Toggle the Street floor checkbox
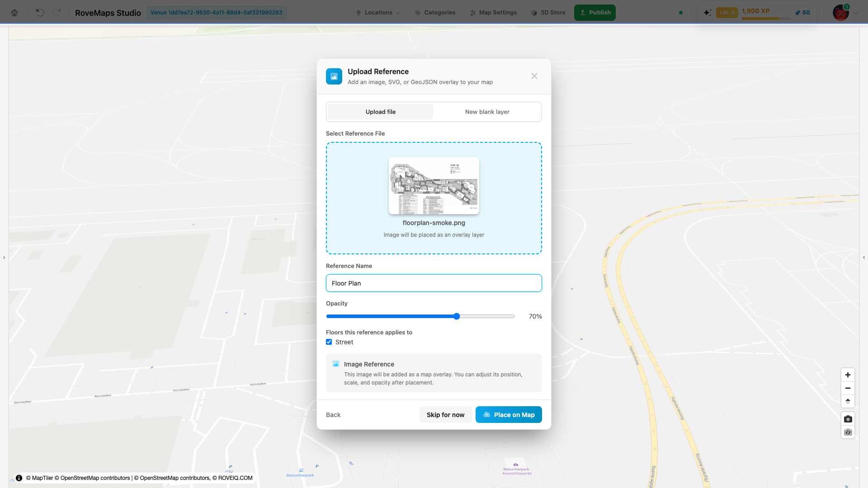This screenshot has width=868, height=488. click(x=329, y=342)
